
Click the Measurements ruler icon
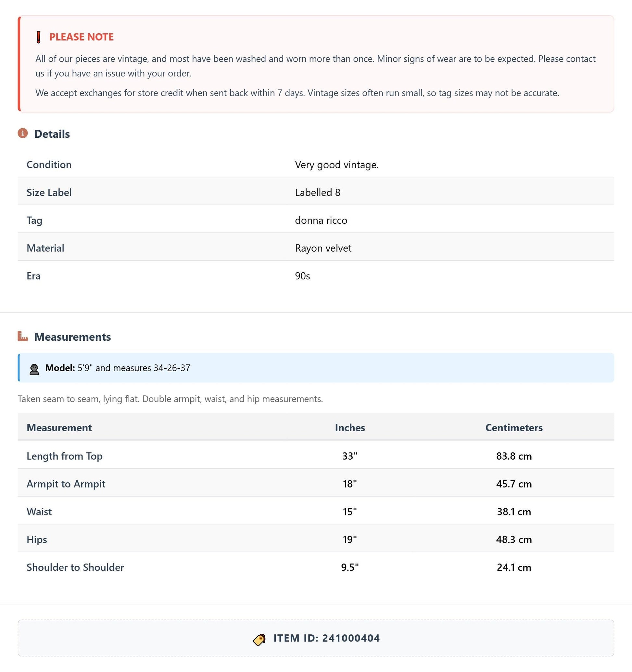23,336
